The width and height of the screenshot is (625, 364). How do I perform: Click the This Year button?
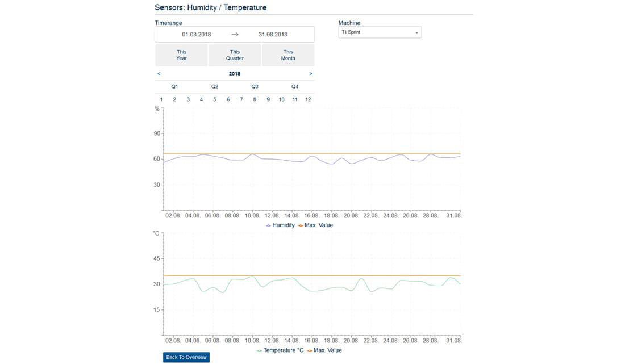click(181, 55)
